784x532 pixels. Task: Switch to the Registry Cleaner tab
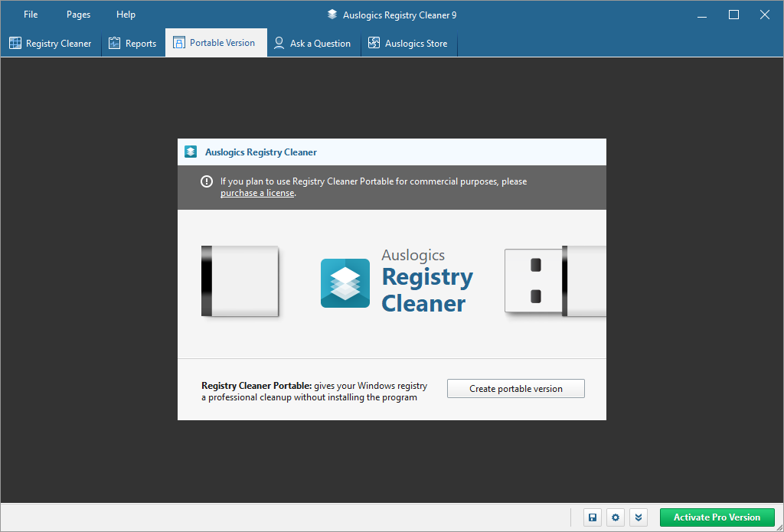(51, 44)
